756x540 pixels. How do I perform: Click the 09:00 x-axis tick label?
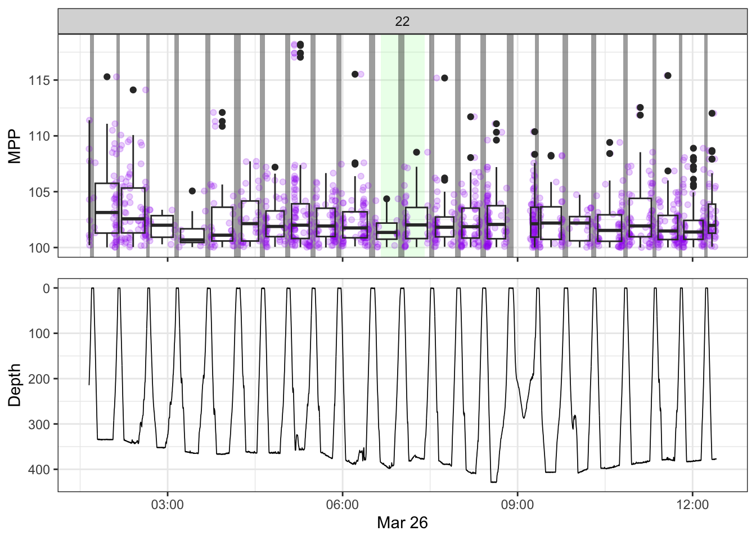517,505
